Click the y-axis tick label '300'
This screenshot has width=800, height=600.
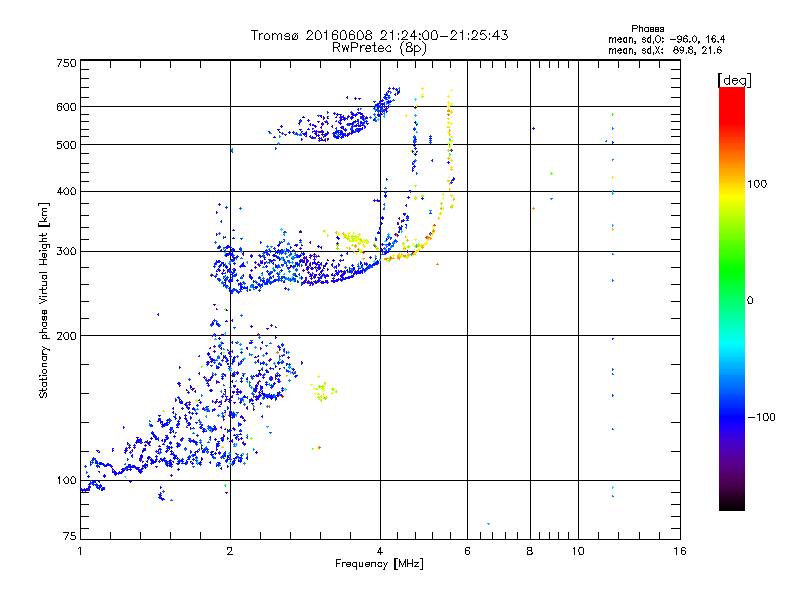66,252
